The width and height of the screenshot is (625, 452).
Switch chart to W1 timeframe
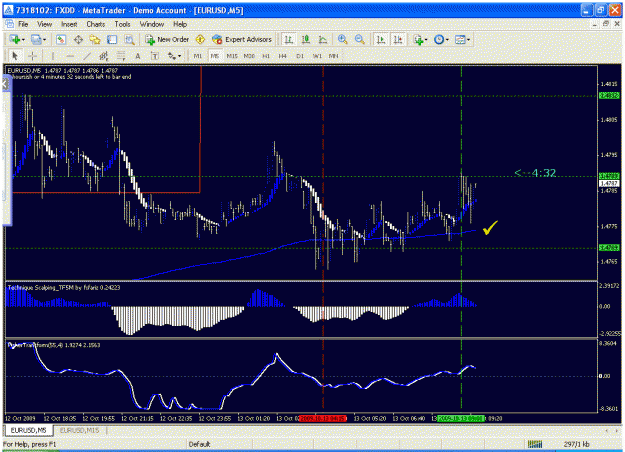[x=317, y=56]
